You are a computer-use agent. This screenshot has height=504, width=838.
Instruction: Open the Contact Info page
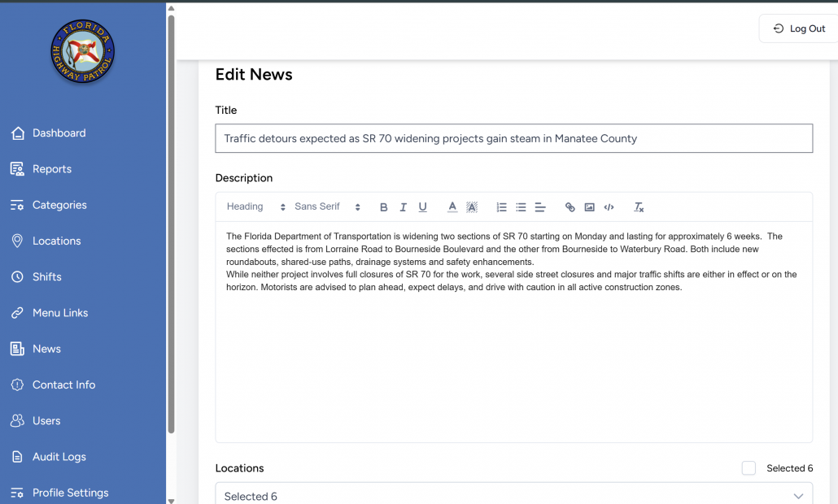click(x=63, y=385)
